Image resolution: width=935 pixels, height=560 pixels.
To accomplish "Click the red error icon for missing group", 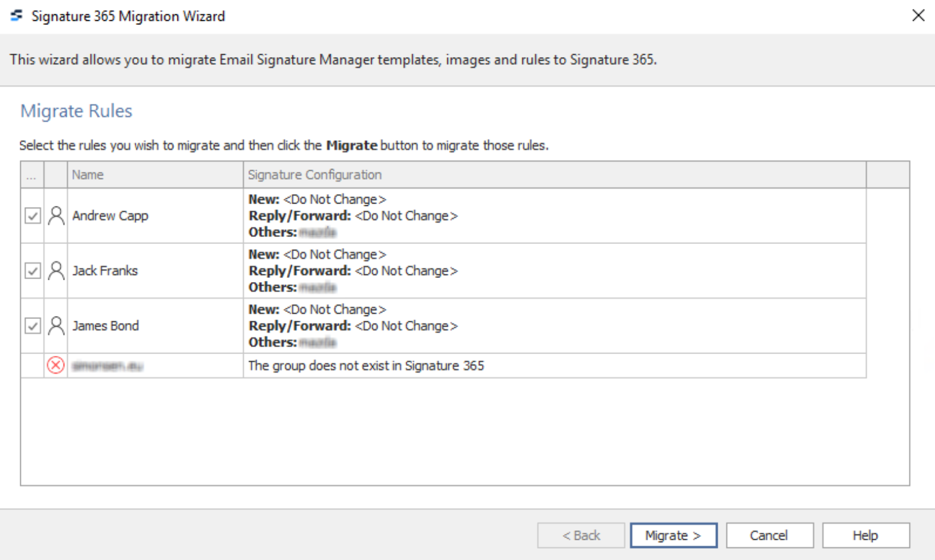I will click(x=55, y=365).
